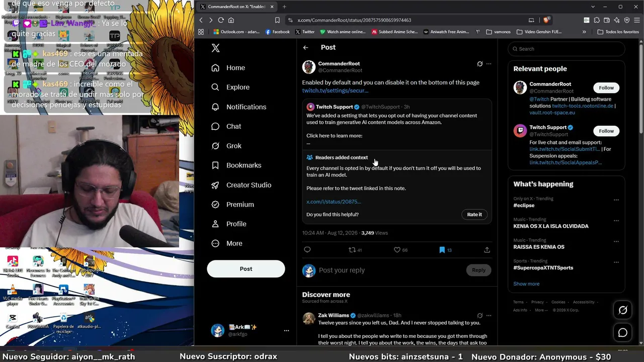Open the quoted Twitch Support tweet name
The height and width of the screenshot is (362, 644).
(334, 107)
